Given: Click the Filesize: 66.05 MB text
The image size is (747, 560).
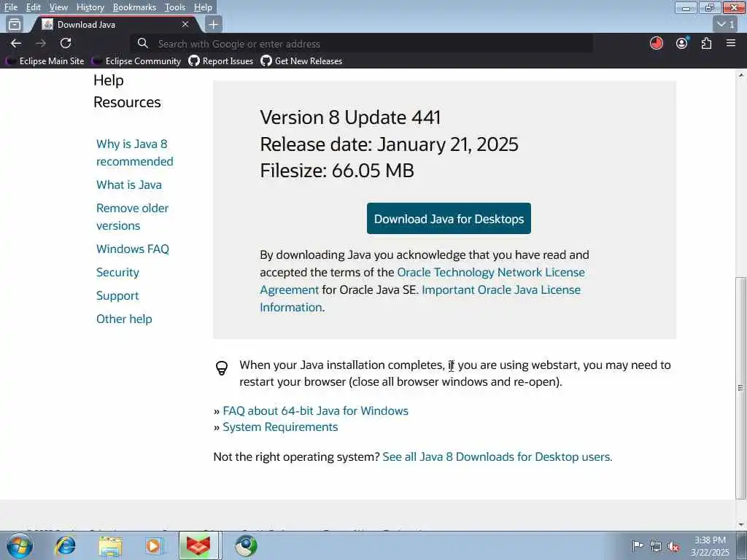Looking at the screenshot, I should (x=337, y=171).
